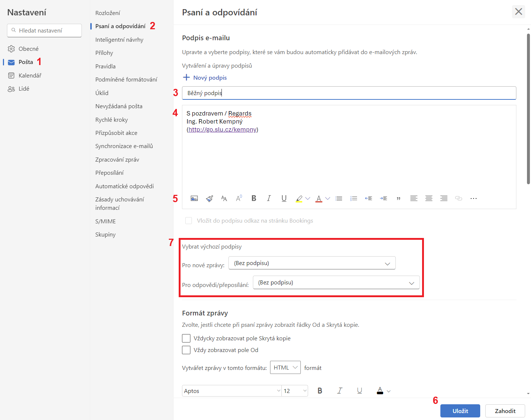Switch to Kalendář settings category

(30, 75)
